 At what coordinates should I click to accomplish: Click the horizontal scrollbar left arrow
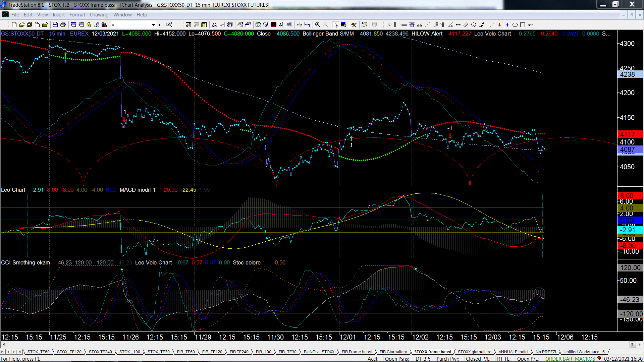pyautogui.click(x=4, y=345)
